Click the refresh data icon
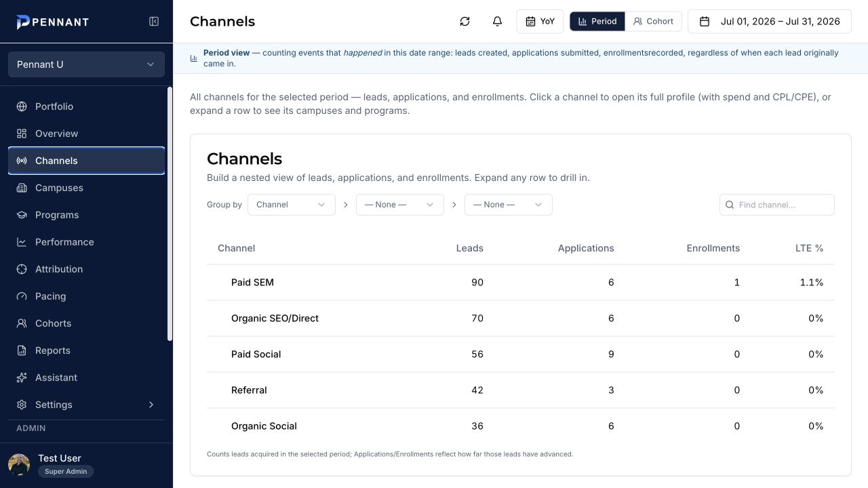The width and height of the screenshot is (868, 488). coord(465,22)
